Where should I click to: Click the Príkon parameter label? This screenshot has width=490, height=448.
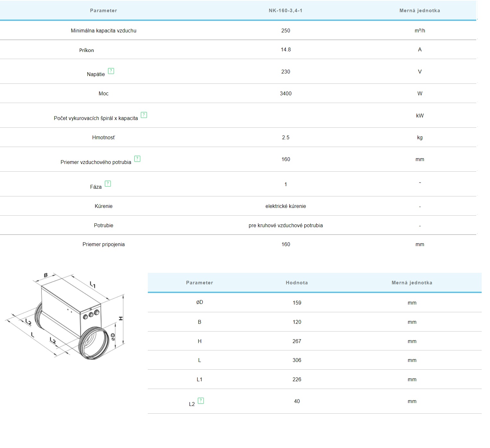pos(87,50)
